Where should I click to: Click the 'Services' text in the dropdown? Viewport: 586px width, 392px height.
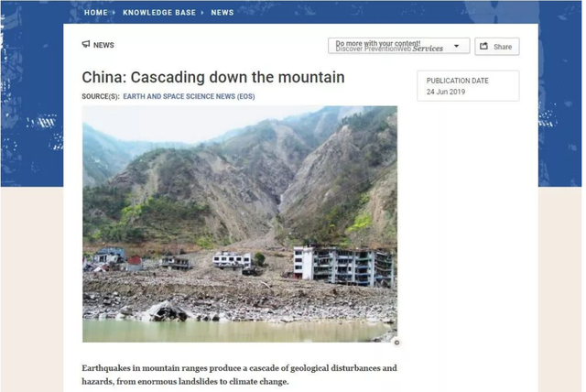pos(428,49)
